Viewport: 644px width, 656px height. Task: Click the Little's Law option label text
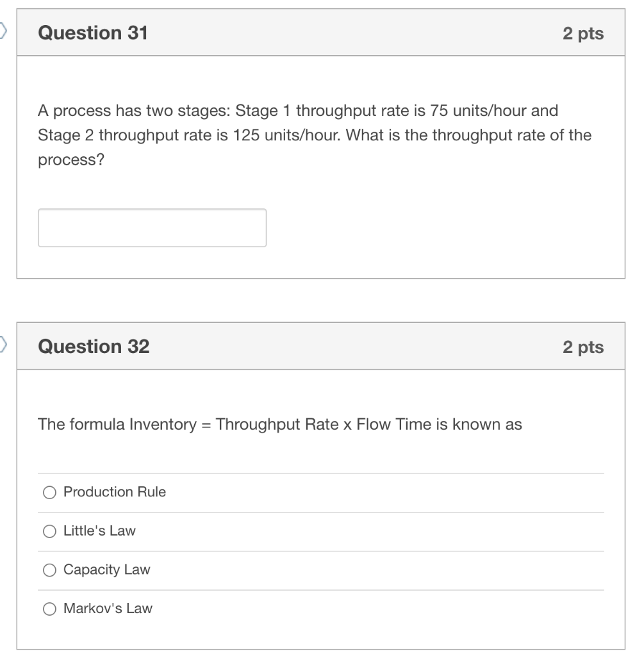click(x=99, y=530)
